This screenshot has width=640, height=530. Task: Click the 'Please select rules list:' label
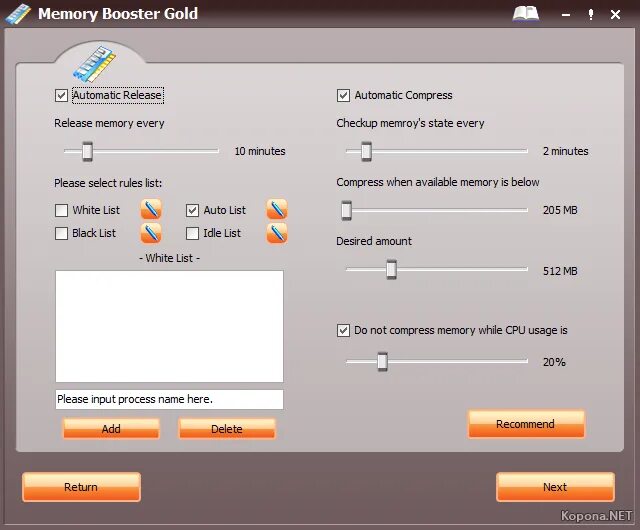tap(108, 183)
